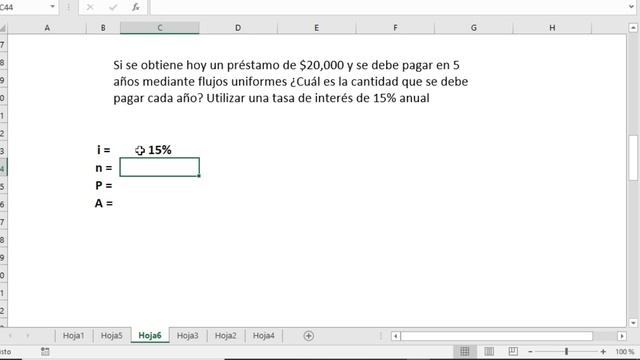Open Insert Function fx dialog
Image resolution: width=640 pixels, height=360 pixels.
pos(136,7)
